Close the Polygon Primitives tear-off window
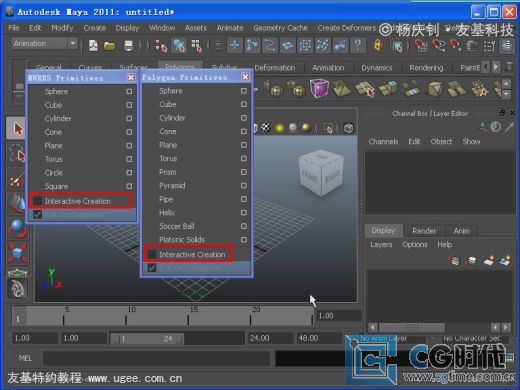 click(245, 77)
